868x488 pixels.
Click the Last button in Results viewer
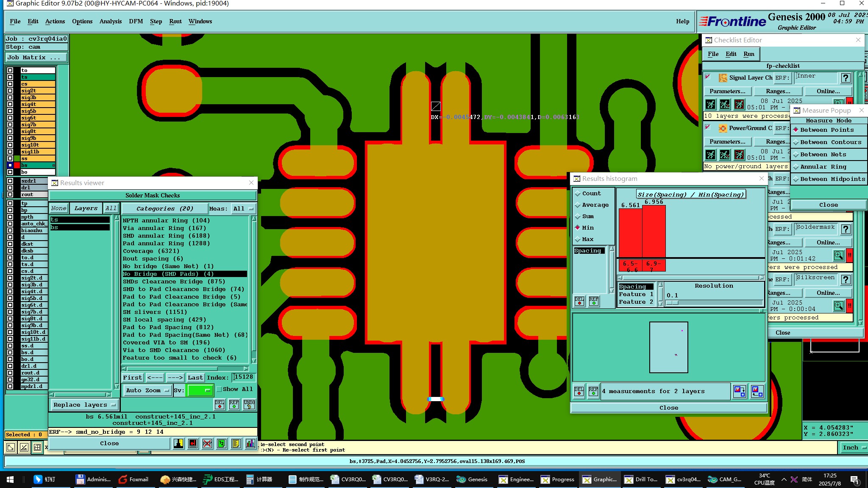pyautogui.click(x=195, y=377)
